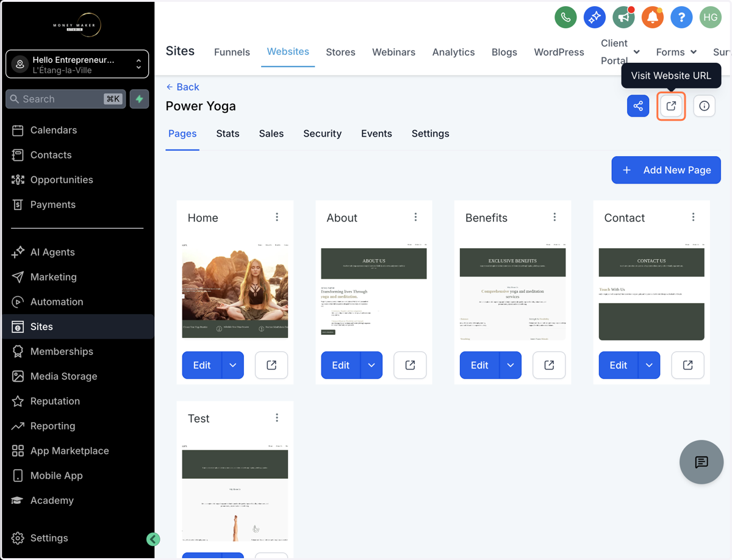This screenshot has width=732, height=560.
Task: Open the Events sub-tab
Action: (x=376, y=134)
